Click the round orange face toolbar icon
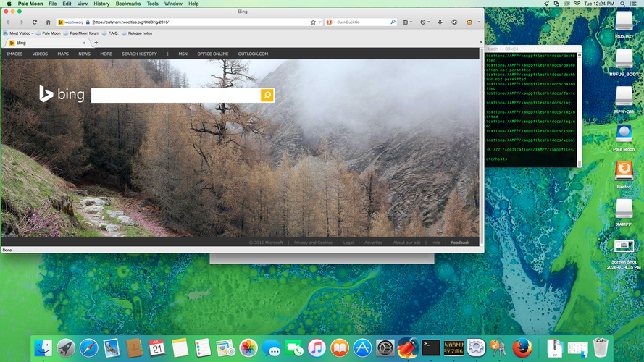 pyautogui.click(x=469, y=22)
